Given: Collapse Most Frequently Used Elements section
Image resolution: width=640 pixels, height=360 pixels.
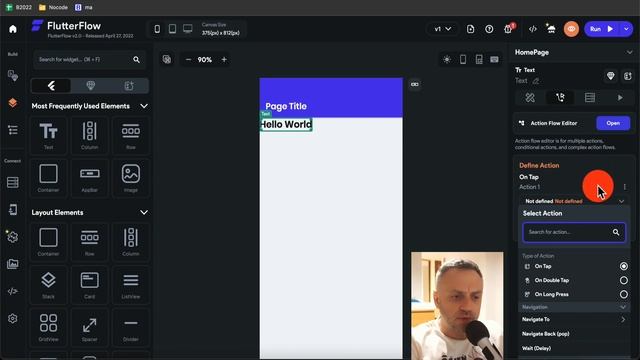Looking at the screenshot, I should pyautogui.click(x=144, y=106).
